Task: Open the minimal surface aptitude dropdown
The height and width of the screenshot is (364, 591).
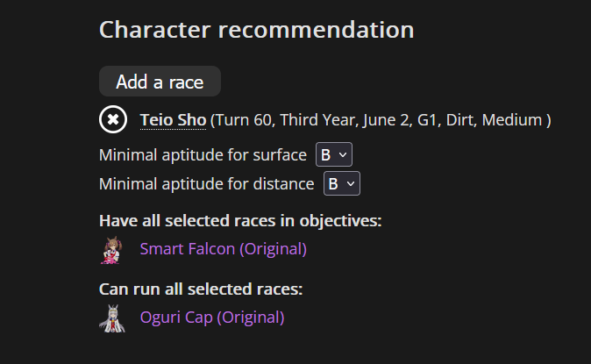Action: pyautogui.click(x=333, y=155)
